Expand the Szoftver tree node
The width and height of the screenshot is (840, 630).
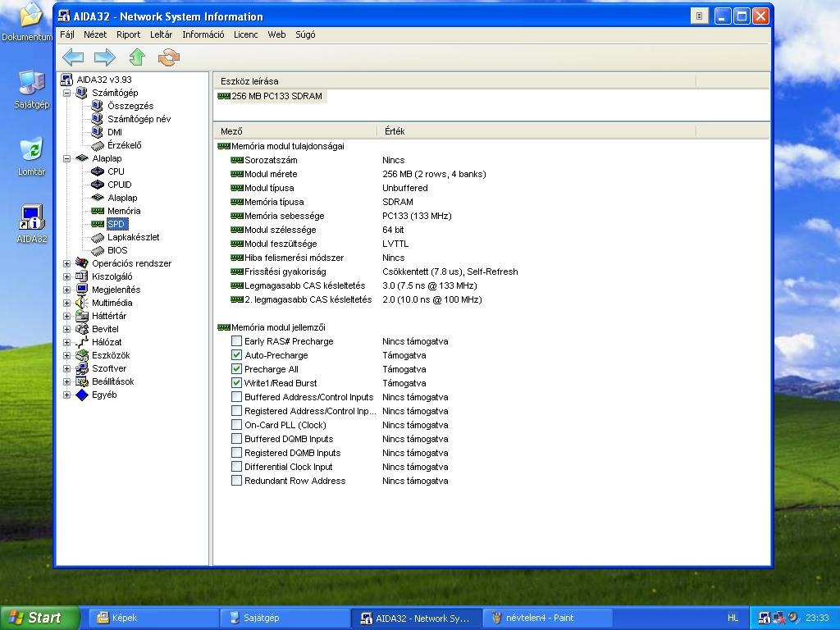pos(67,368)
